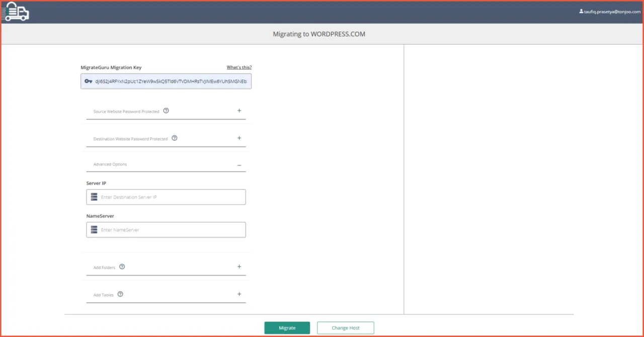Expand Destination Website Password Protected plus sign
Viewport: 644px width, 337px height.
pyautogui.click(x=239, y=138)
